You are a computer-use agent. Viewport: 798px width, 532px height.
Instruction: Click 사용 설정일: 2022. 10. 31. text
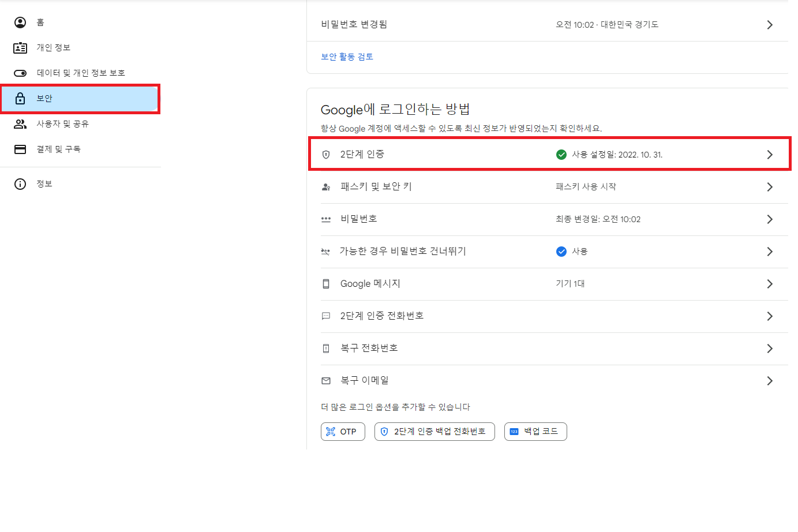(617, 155)
